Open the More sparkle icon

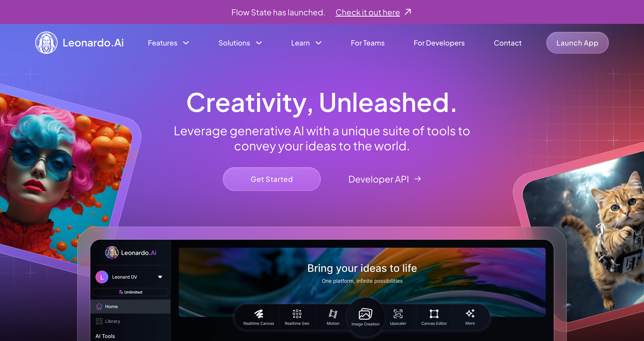[x=470, y=314]
